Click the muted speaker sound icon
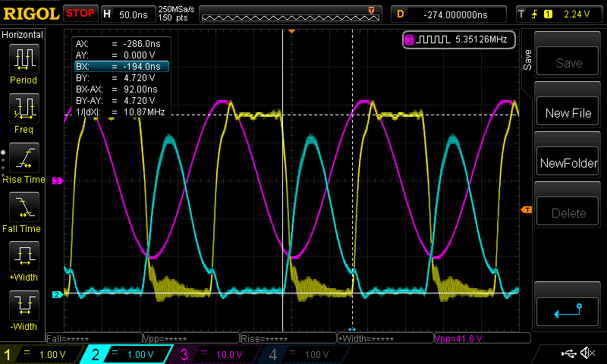The height and width of the screenshot is (364, 607). point(587,353)
